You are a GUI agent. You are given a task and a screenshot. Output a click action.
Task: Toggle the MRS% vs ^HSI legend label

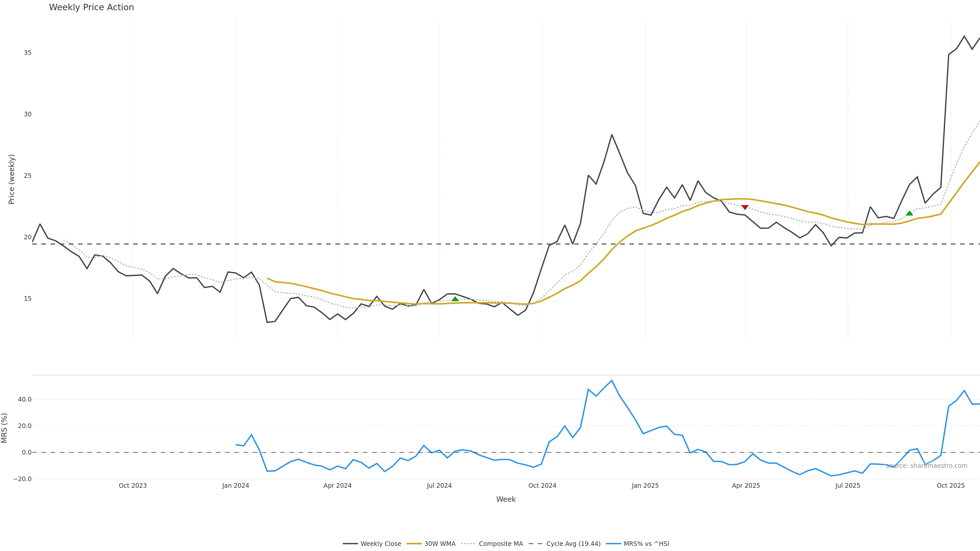[646, 544]
